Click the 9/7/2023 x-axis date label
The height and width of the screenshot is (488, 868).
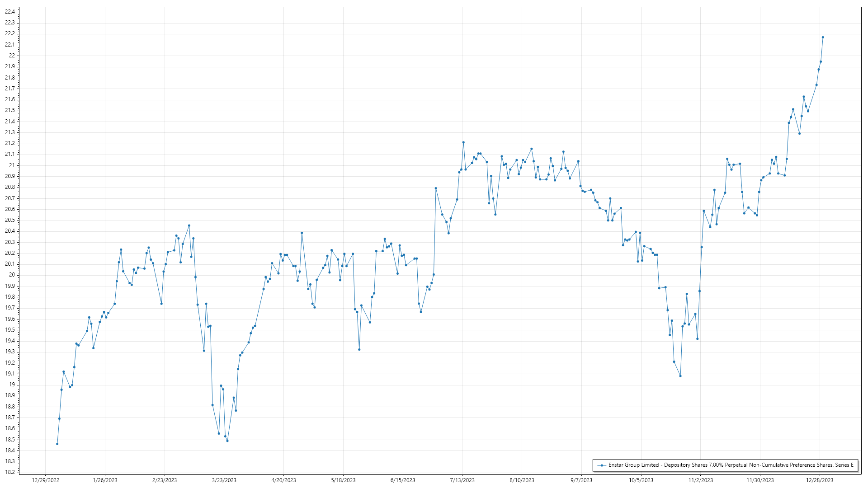[581, 480]
